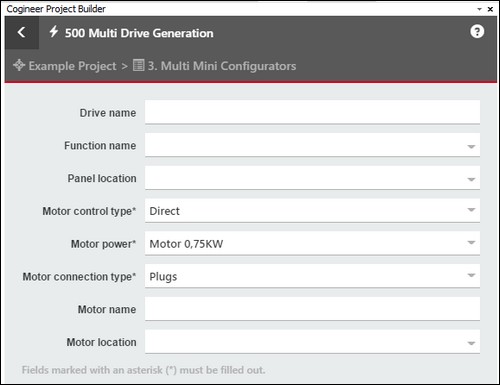Close the Cogineer Project Builder pane

(x=490, y=9)
